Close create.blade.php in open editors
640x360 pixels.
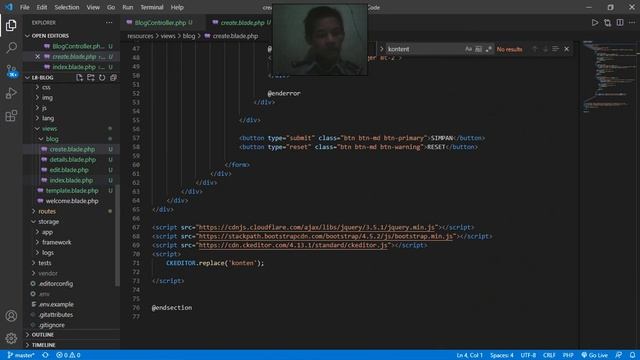point(38,57)
